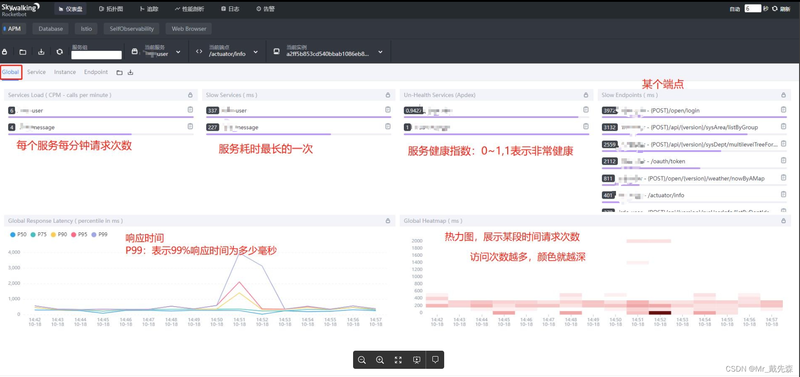Viewport: 800px width, 377px height.
Task: Click the lock icon on Slow Services panel
Action: pyautogui.click(x=388, y=95)
